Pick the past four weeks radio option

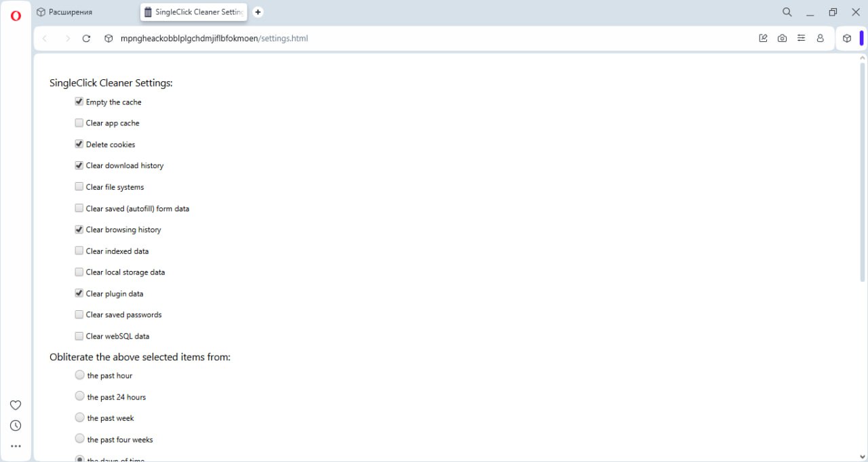80,439
